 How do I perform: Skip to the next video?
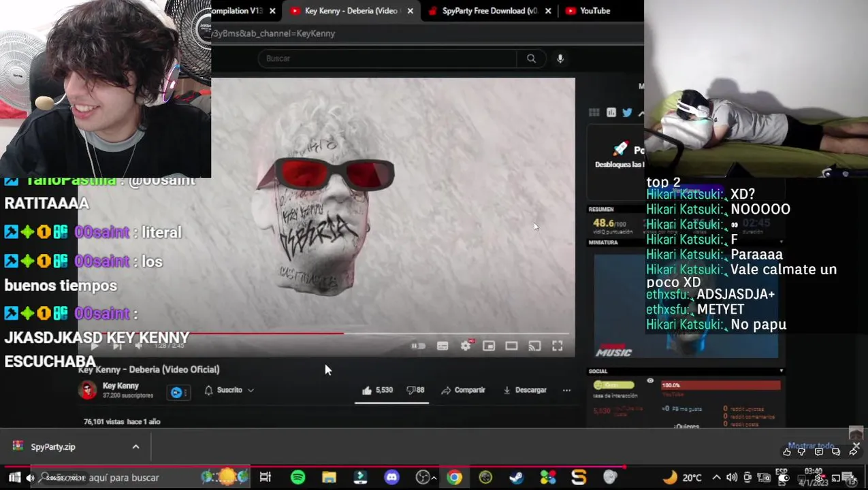click(117, 346)
